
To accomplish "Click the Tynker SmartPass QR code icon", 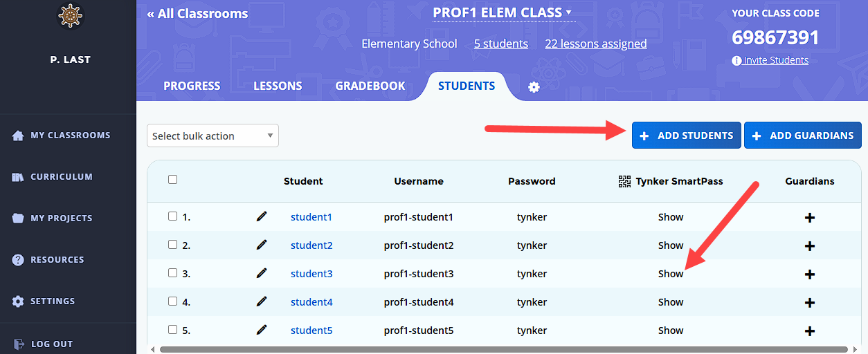I will click(x=624, y=181).
